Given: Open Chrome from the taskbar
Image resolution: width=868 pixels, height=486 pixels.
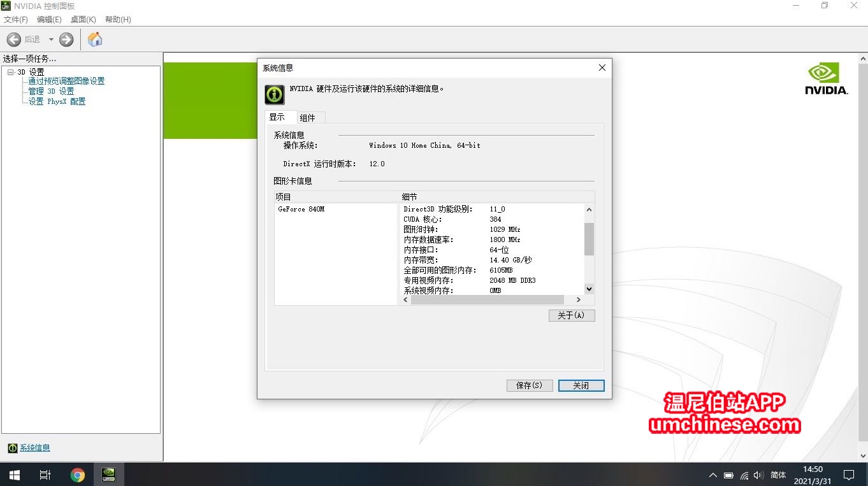Looking at the screenshot, I should [x=78, y=475].
